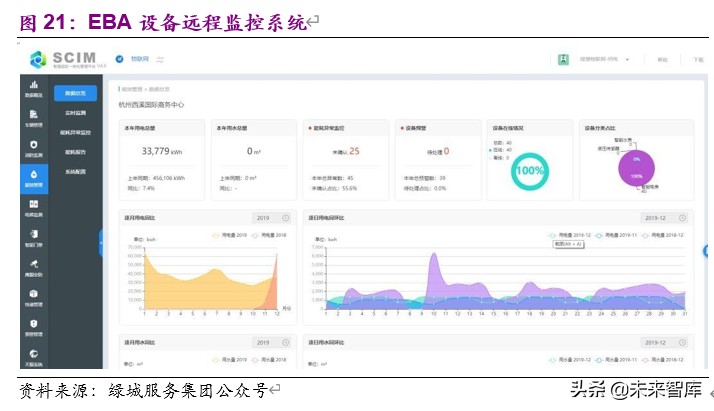Viewport: 714px width, 411px height.
Task: Click the blue IoT circle icon in header
Action: pos(119,59)
